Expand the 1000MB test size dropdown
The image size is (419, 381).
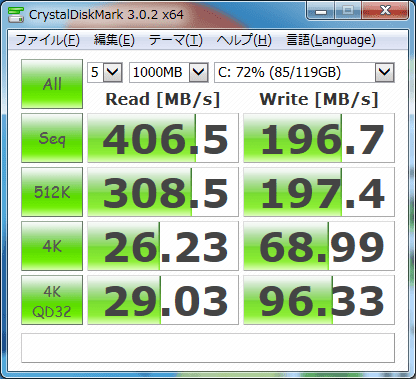click(x=169, y=72)
